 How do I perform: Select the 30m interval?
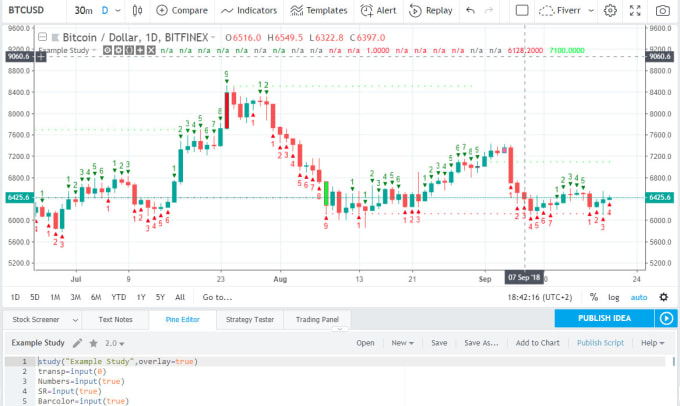(83, 10)
